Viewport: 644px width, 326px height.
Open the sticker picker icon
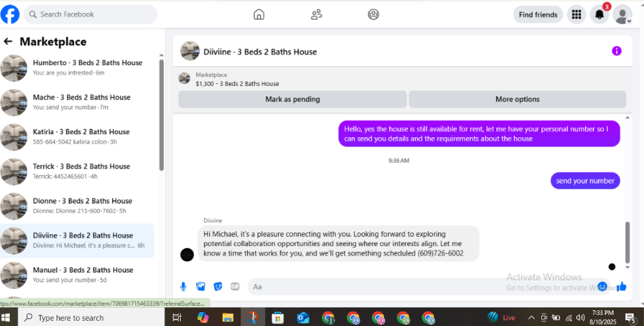click(218, 286)
